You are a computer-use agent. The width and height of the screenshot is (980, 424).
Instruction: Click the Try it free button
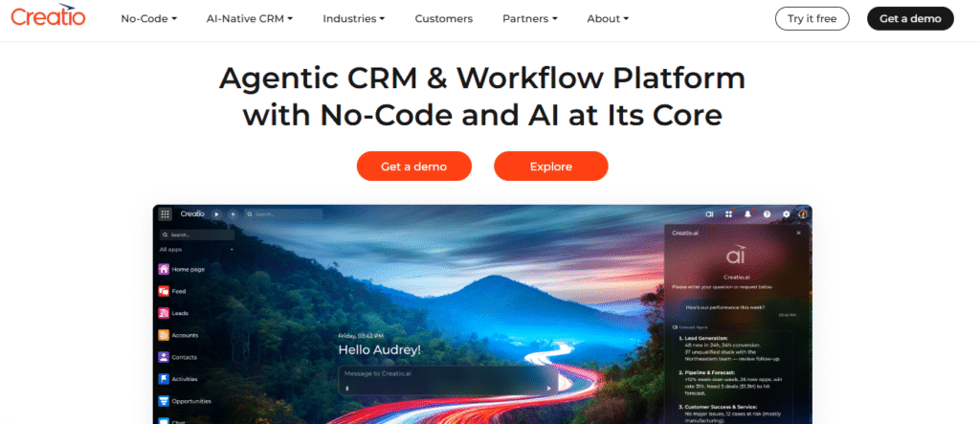812,18
